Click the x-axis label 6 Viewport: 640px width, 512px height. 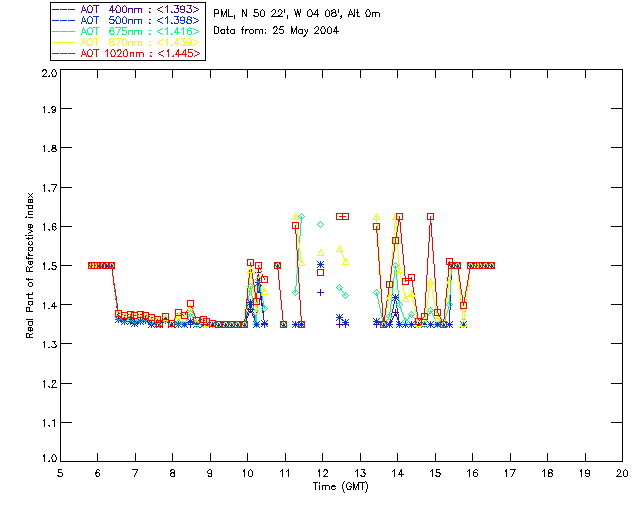98,473
